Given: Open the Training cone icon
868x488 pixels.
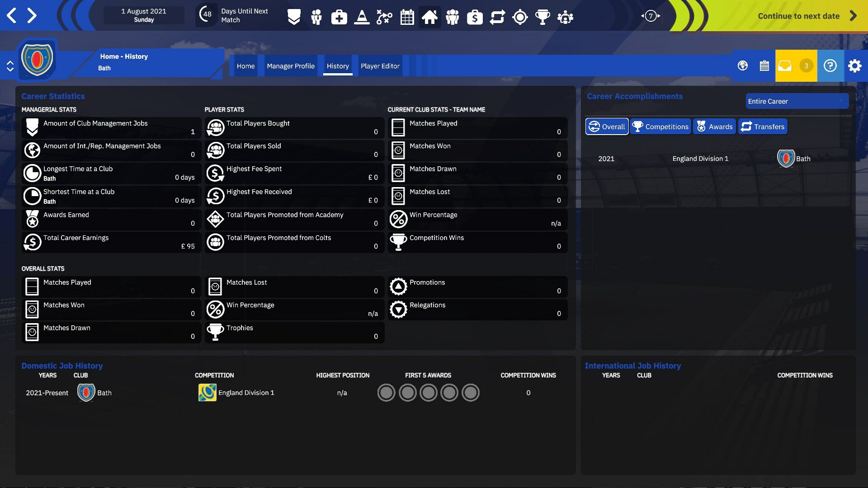Looking at the screenshot, I should pos(362,17).
